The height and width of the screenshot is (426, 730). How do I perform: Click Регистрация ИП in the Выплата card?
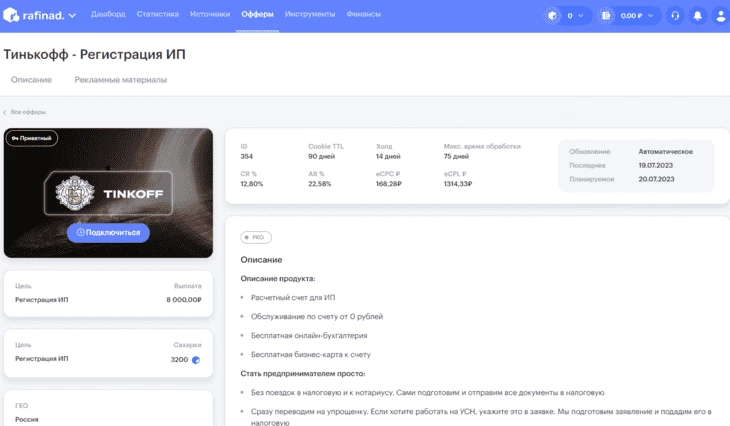41,300
